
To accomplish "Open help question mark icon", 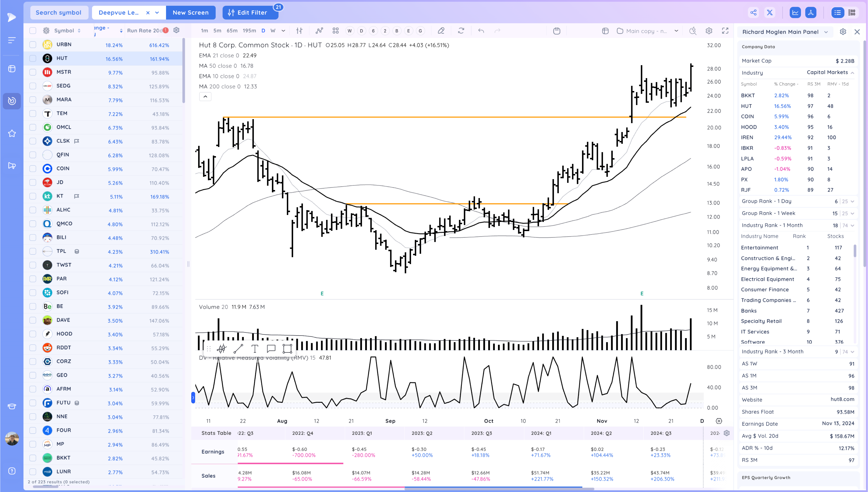I will click(12, 471).
